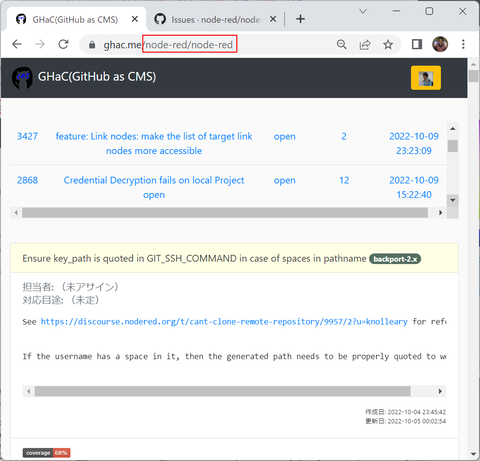Click the GHaC cat logo in header
This screenshot has width=480, height=461.
click(x=22, y=78)
